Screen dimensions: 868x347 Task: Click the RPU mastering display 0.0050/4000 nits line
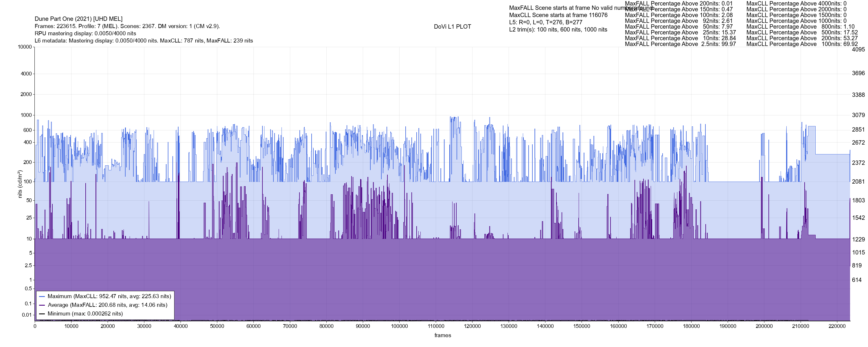click(85, 33)
